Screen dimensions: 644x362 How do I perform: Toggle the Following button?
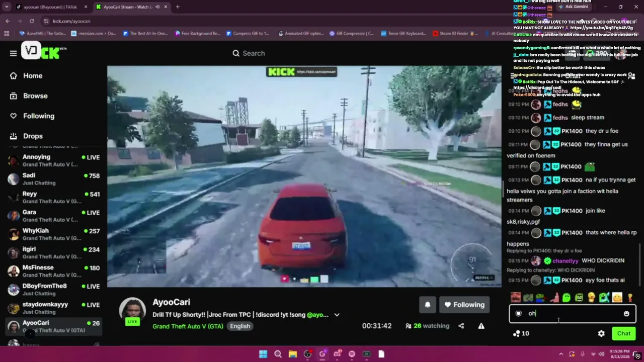[464, 305]
